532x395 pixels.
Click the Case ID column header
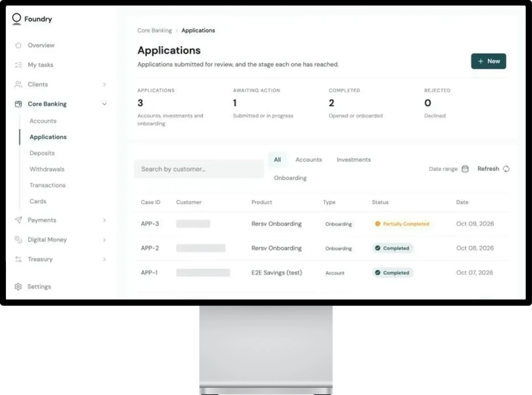pyautogui.click(x=151, y=202)
